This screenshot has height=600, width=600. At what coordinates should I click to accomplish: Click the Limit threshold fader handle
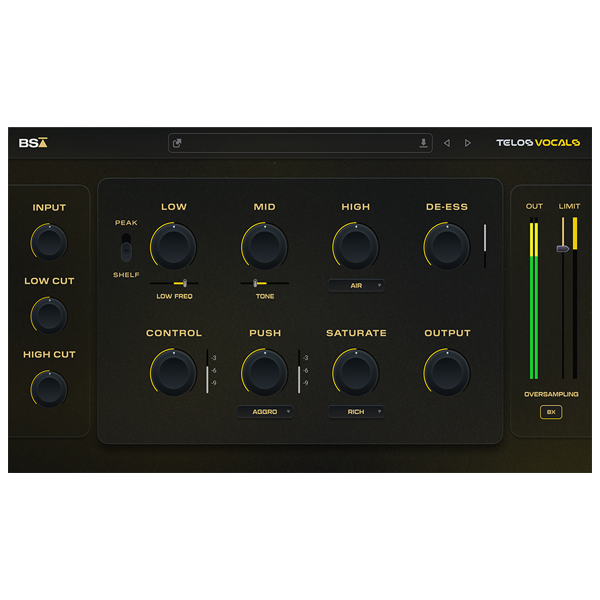pos(563,247)
